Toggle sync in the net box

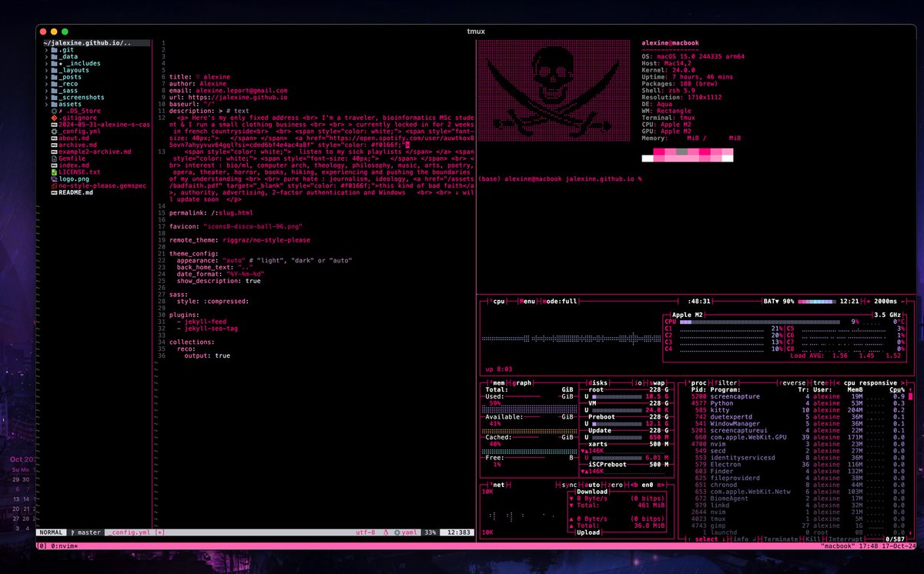[x=568, y=485]
